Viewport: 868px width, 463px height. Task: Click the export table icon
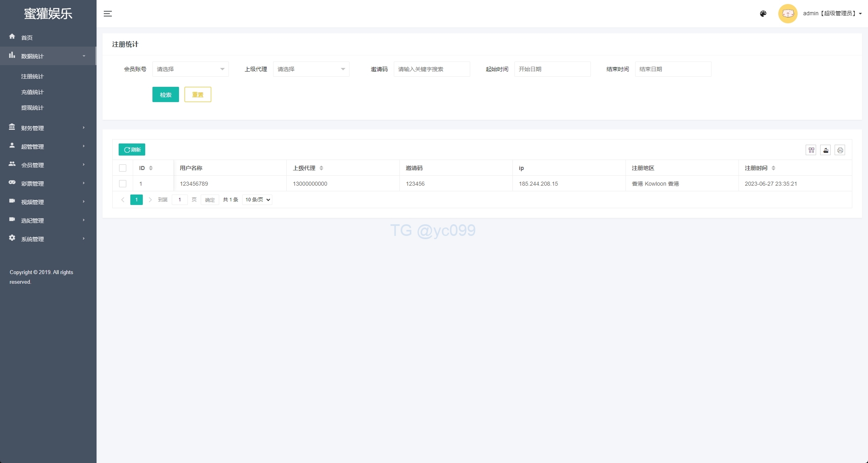pyautogui.click(x=825, y=150)
